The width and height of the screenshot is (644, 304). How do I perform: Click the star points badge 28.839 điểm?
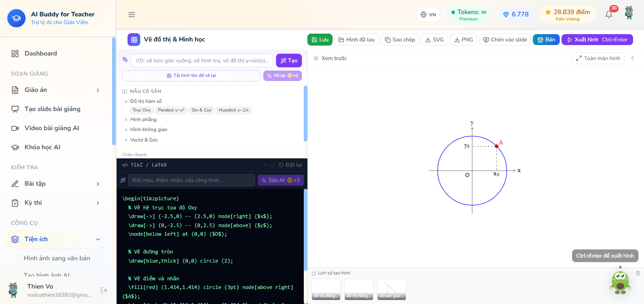(567, 15)
